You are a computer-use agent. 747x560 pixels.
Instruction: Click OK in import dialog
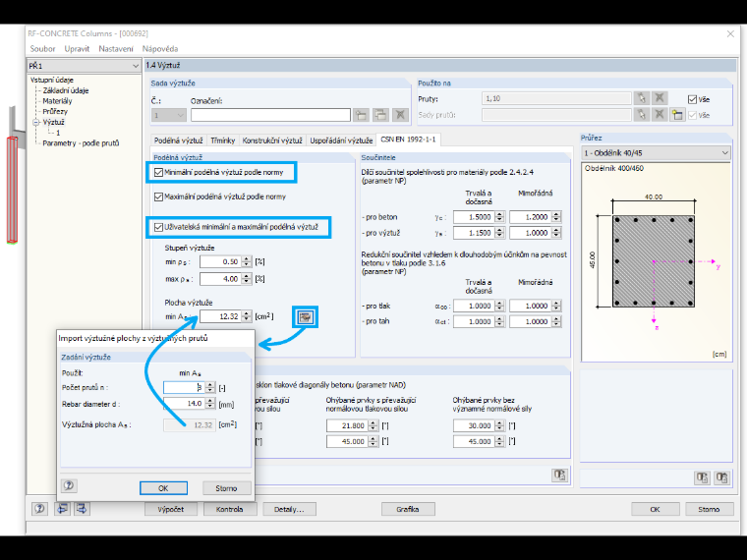point(163,488)
